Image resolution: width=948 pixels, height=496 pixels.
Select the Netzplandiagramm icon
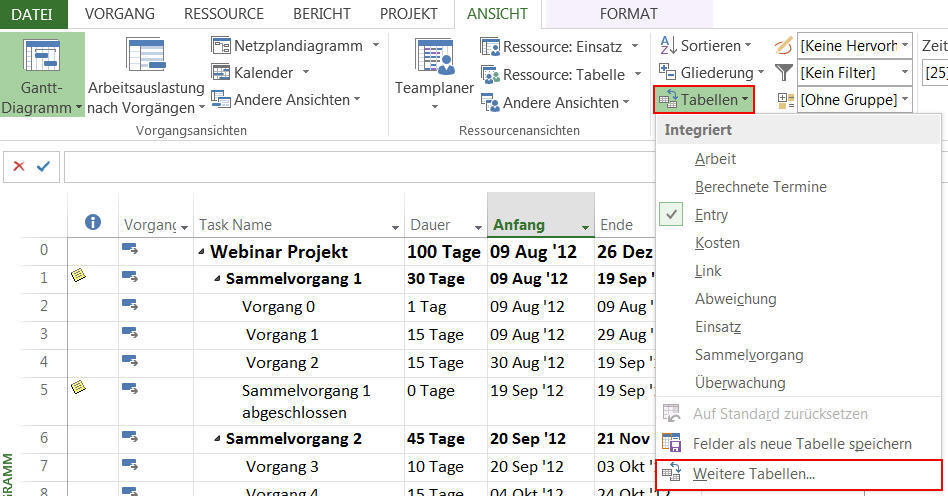[x=221, y=46]
